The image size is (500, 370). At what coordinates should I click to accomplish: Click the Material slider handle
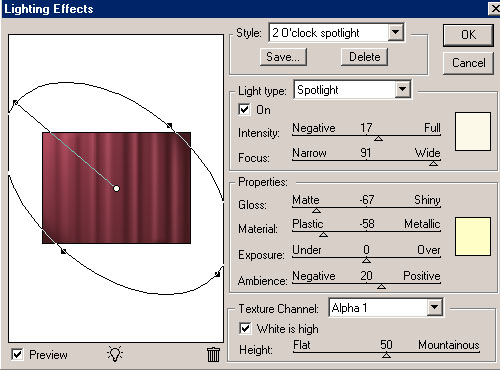323,235
